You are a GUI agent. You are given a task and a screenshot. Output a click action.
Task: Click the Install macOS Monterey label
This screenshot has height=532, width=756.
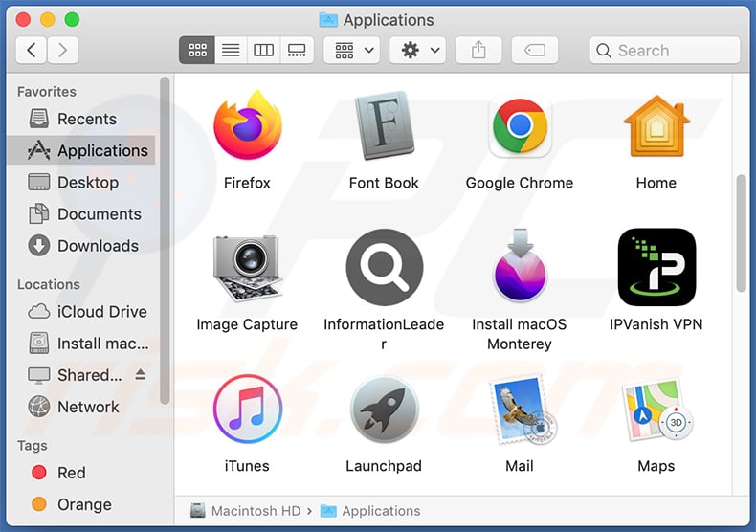coord(520,334)
